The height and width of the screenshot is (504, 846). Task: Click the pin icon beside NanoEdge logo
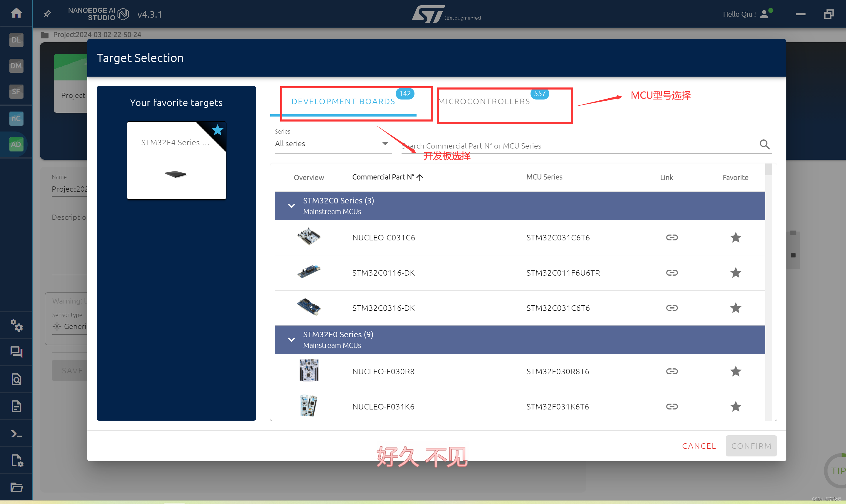[x=48, y=14]
